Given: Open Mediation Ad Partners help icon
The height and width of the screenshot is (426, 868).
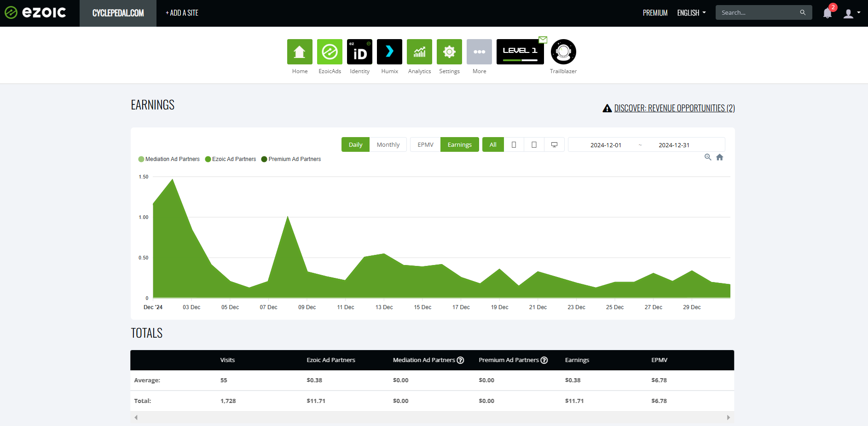Looking at the screenshot, I should [x=460, y=360].
